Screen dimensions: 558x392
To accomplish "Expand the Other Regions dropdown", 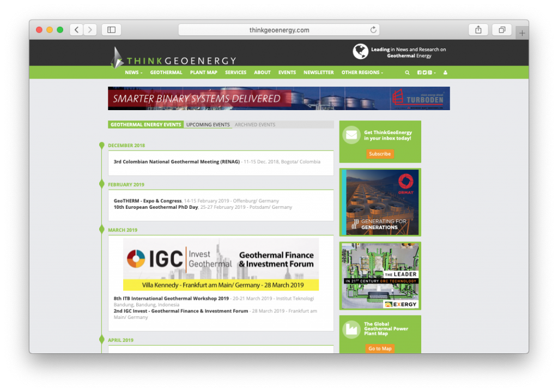I will (362, 73).
